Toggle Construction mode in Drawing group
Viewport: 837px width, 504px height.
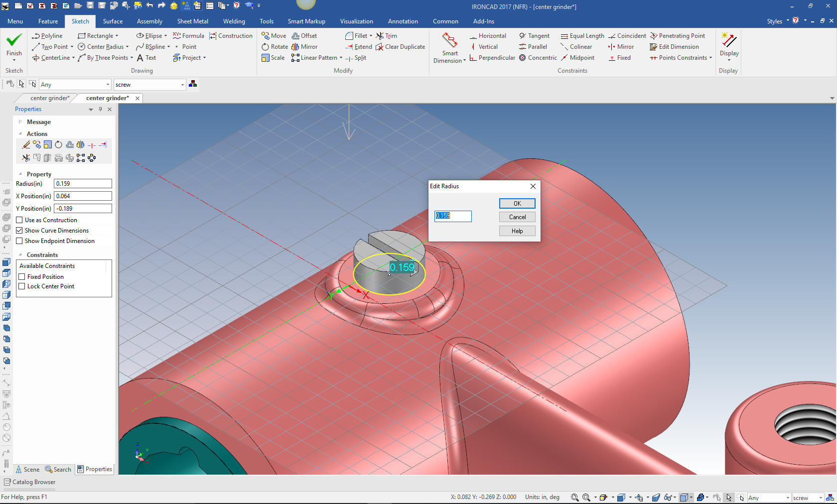coord(231,36)
